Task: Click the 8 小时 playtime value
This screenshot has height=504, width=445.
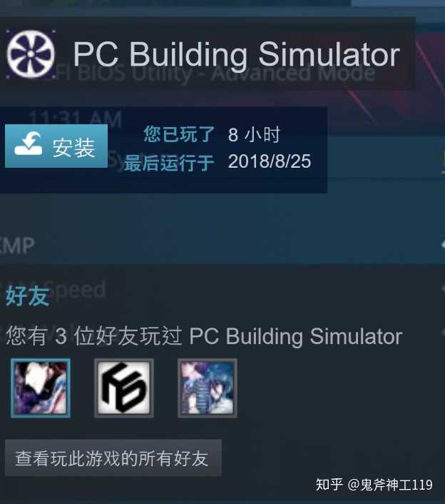Action: pos(254,134)
